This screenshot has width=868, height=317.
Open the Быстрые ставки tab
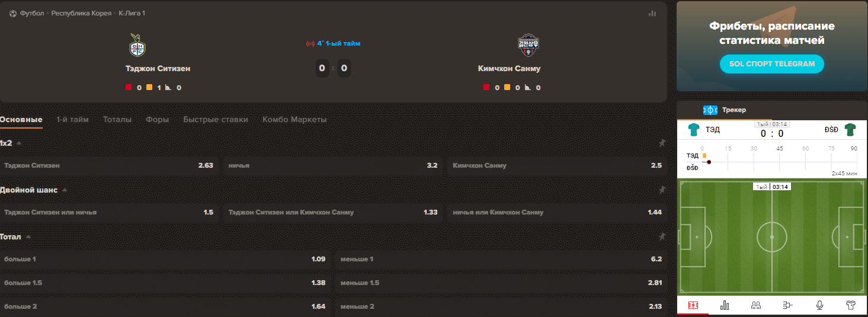(x=216, y=120)
